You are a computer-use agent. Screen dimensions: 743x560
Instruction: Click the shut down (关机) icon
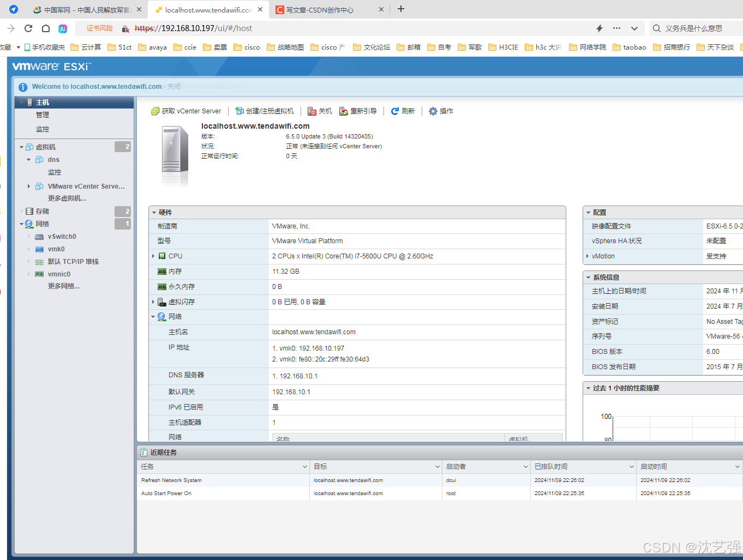pos(312,111)
